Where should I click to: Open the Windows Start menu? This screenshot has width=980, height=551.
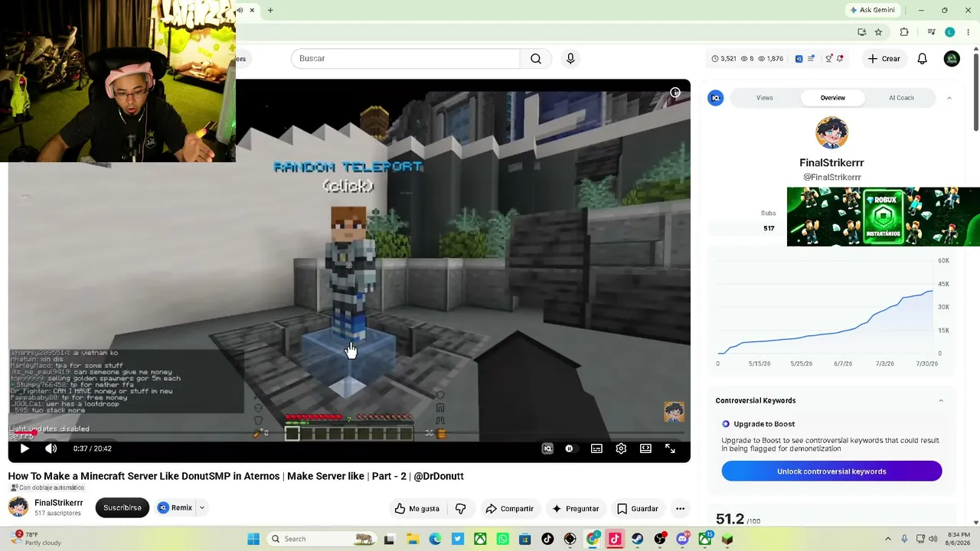point(253,539)
